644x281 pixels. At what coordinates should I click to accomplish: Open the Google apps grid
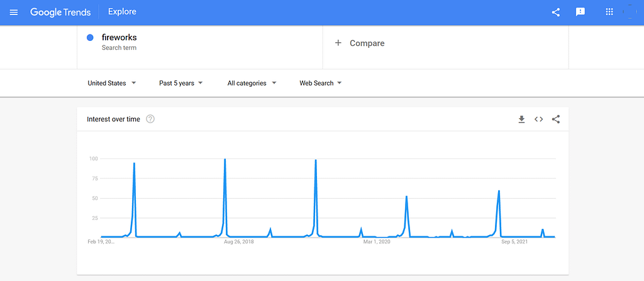(609, 12)
